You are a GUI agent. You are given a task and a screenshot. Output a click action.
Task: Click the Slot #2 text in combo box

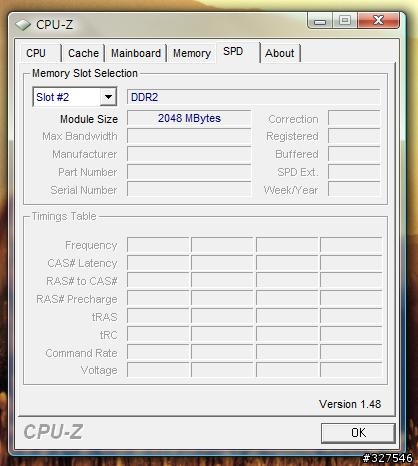coord(53,97)
